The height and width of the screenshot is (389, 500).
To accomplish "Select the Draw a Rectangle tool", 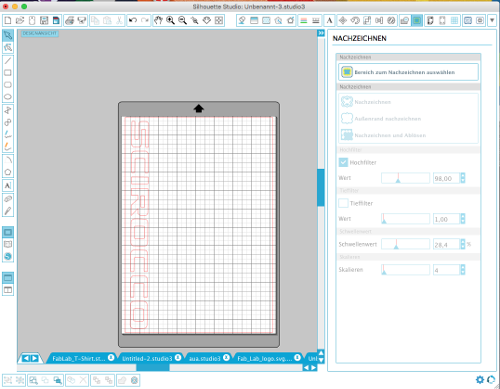I will click(8, 73).
